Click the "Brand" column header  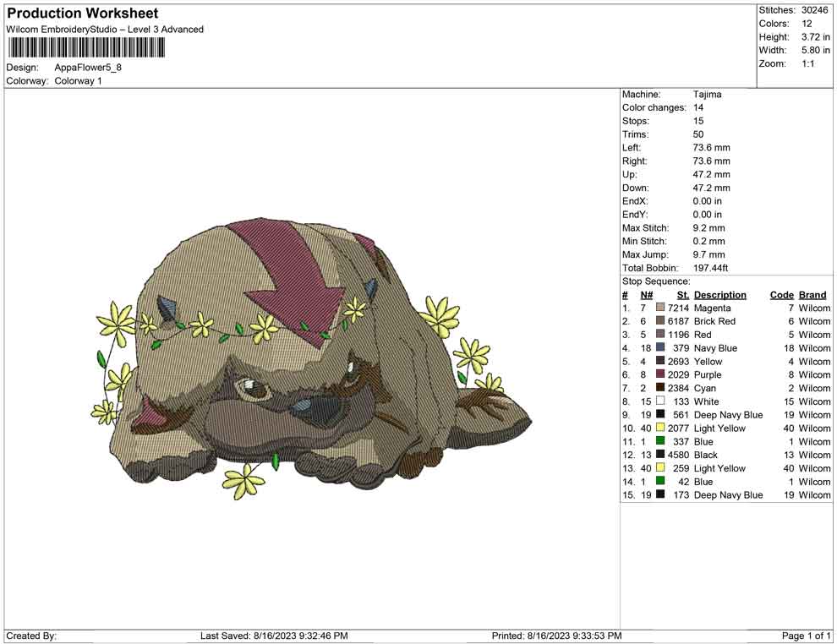pos(812,294)
